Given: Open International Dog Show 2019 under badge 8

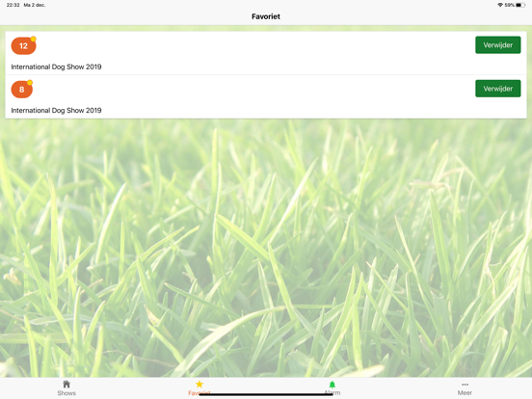Looking at the screenshot, I should coord(56,110).
